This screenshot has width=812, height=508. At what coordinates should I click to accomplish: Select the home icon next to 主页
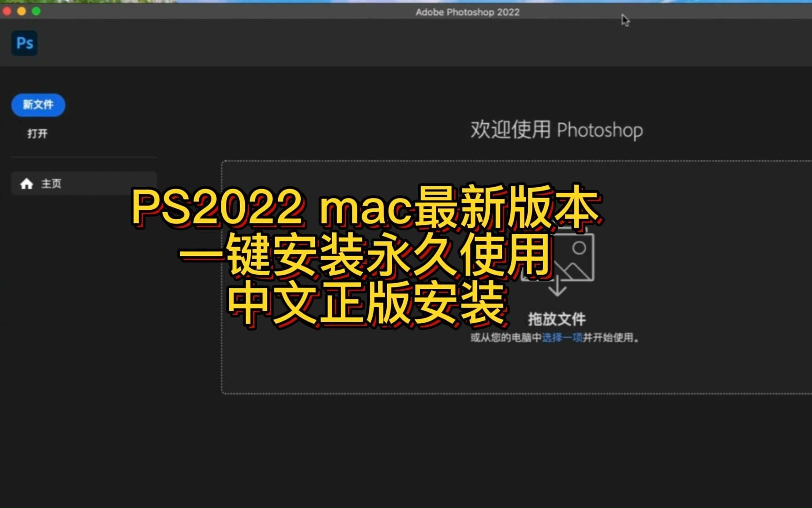[27, 184]
